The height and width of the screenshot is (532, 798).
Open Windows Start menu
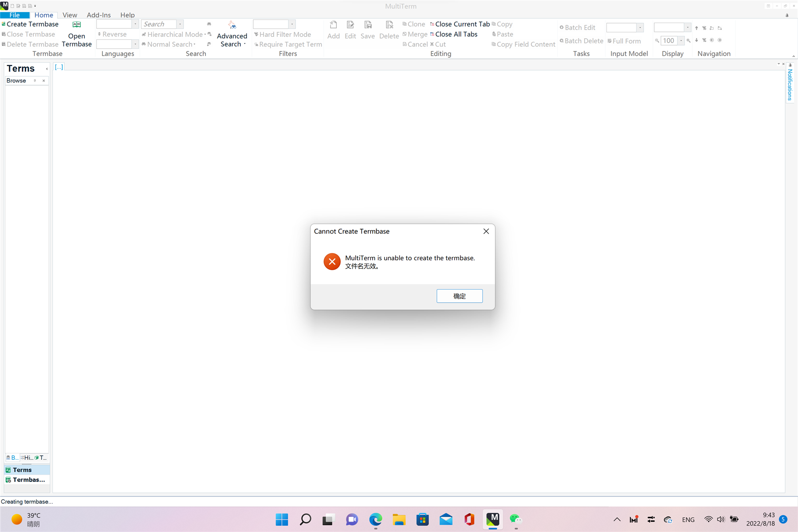coord(282,519)
